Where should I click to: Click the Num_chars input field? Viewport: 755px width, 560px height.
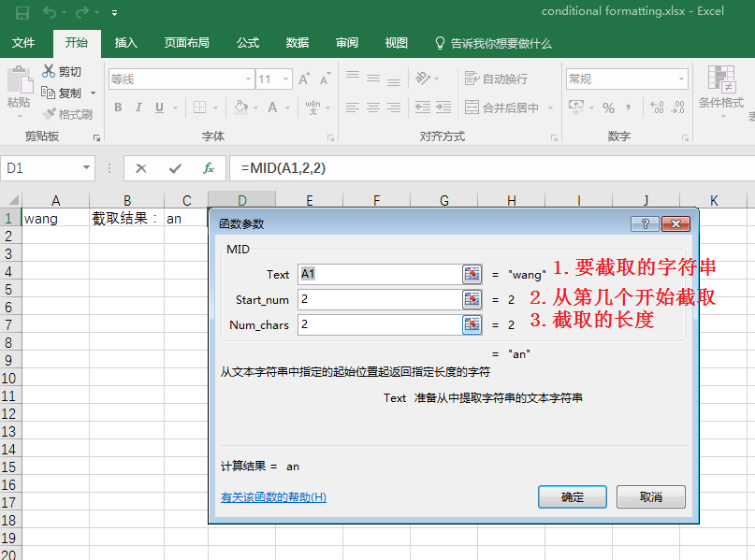pyautogui.click(x=380, y=324)
